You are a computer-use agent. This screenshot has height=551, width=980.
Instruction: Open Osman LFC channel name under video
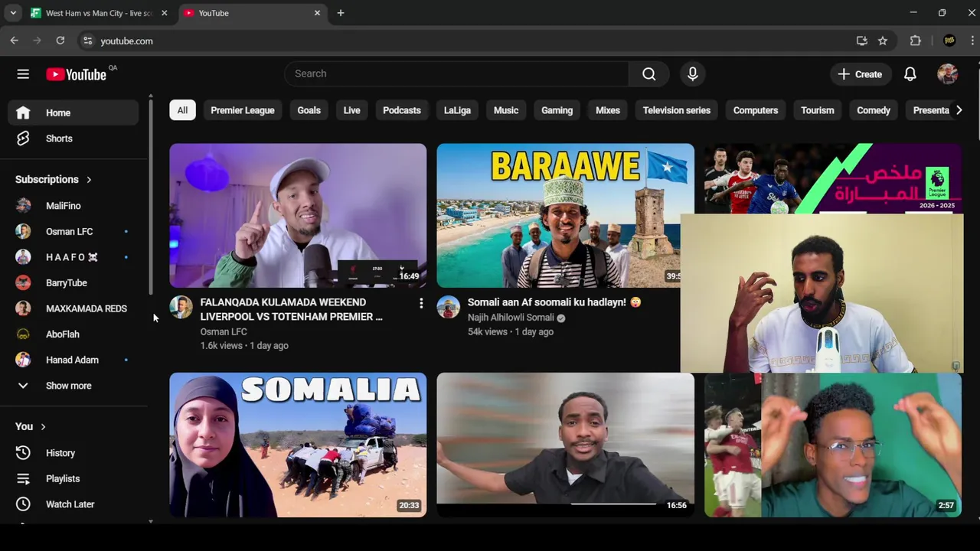pyautogui.click(x=224, y=332)
